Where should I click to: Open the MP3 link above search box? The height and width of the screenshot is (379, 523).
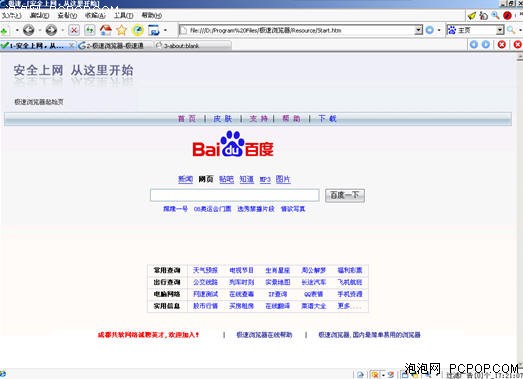coord(265,179)
